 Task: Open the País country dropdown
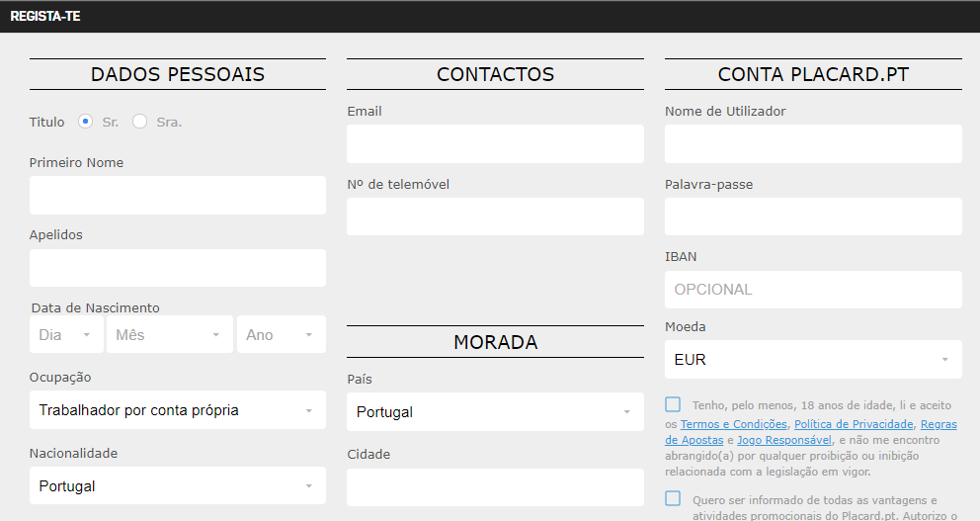[x=495, y=412]
